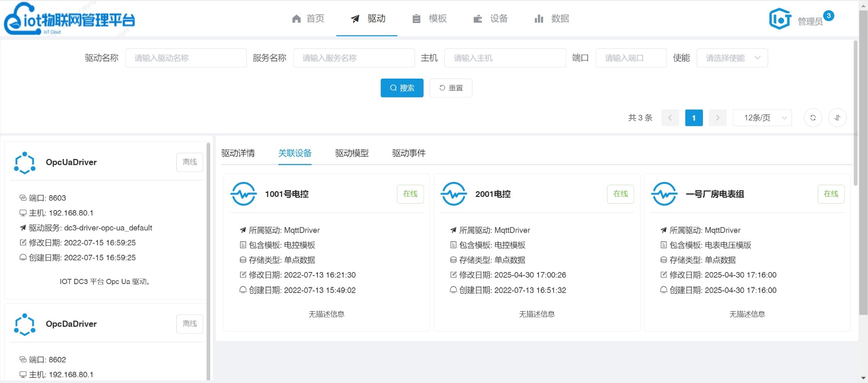Click the 驱动名称 input field
Viewport: 868px width, 383px height.
tap(186, 58)
